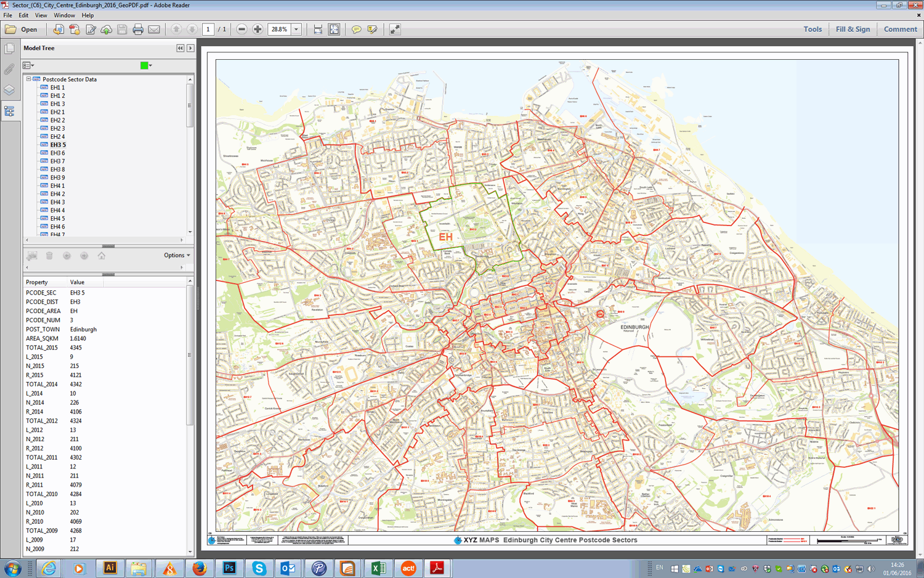
Task: Click the AREA_SQKM value 1.6140
Action: click(x=78, y=338)
